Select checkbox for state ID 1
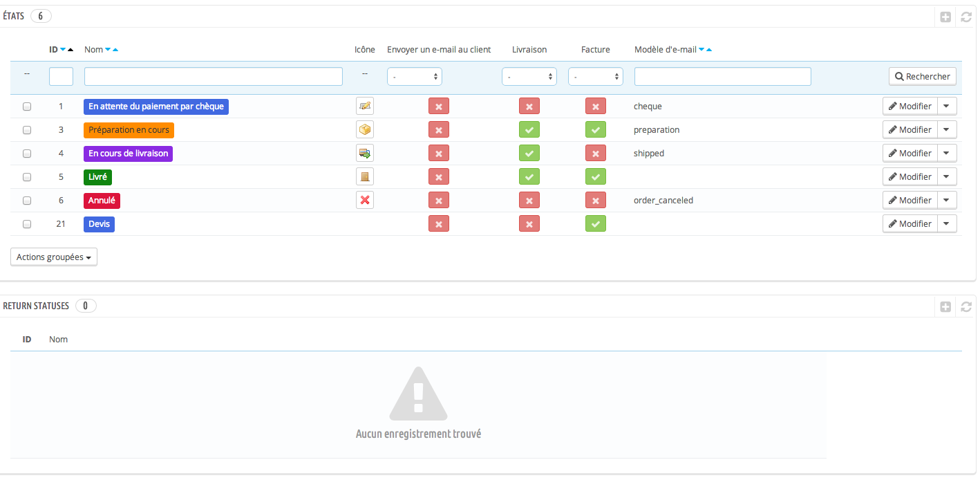 tap(27, 107)
